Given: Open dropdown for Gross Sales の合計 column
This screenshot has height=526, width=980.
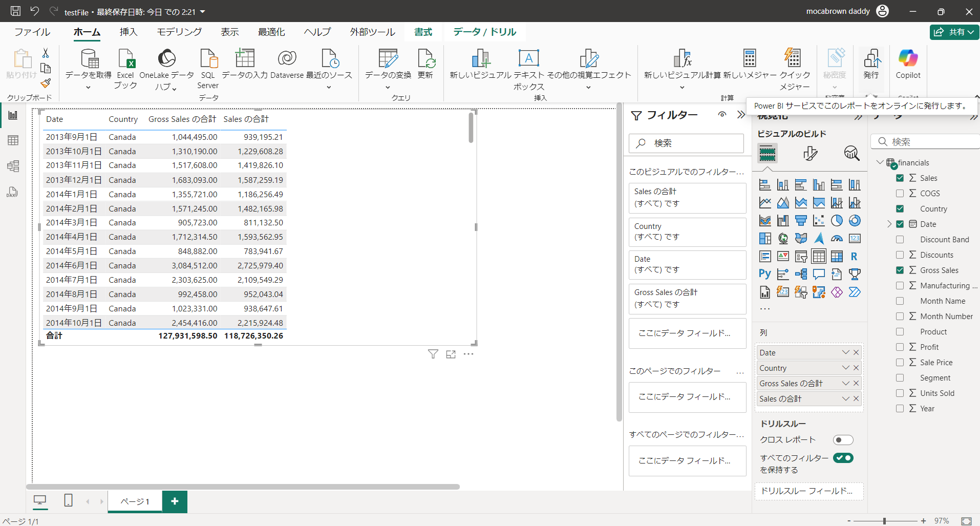Looking at the screenshot, I should pyautogui.click(x=846, y=384).
